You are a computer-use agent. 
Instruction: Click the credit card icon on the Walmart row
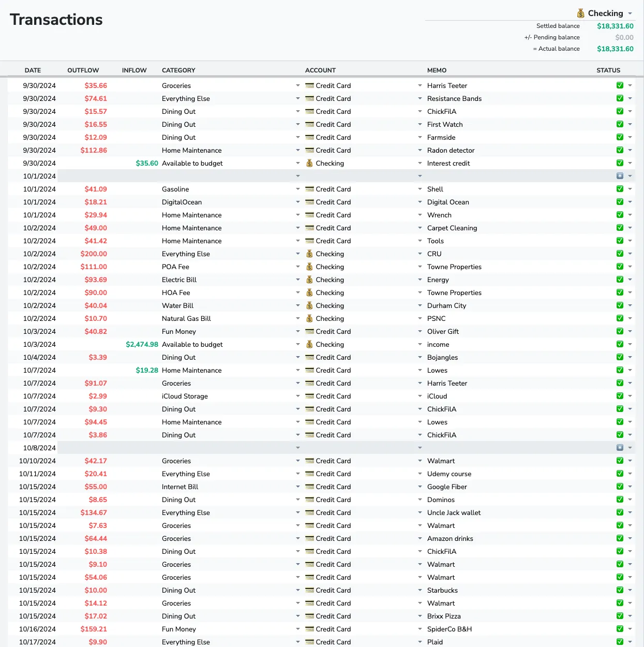[309, 461]
